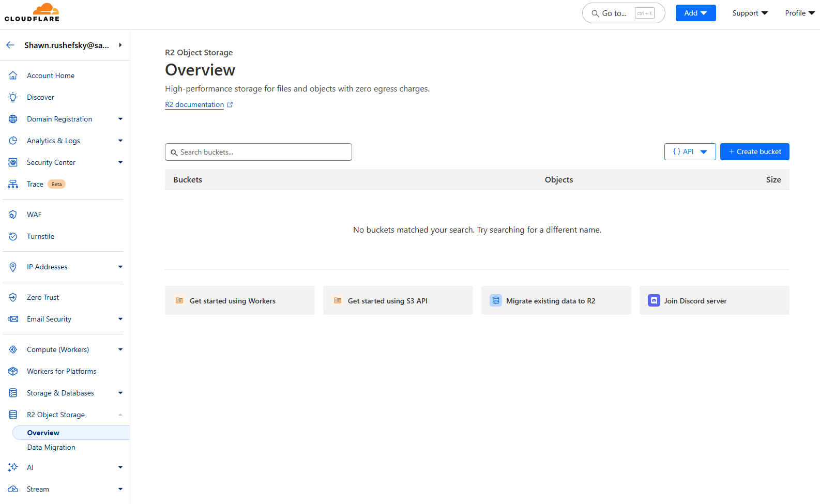The image size is (820, 504).
Task: Click the icon on the S3 API card
Action: 338,300
